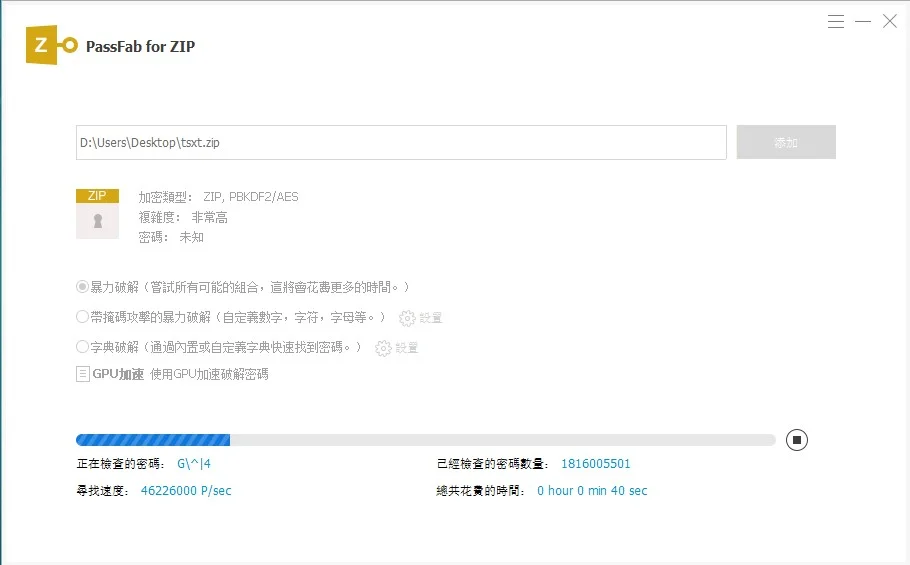Click the 添加 (Add) button
910x565 pixels.
(x=786, y=142)
